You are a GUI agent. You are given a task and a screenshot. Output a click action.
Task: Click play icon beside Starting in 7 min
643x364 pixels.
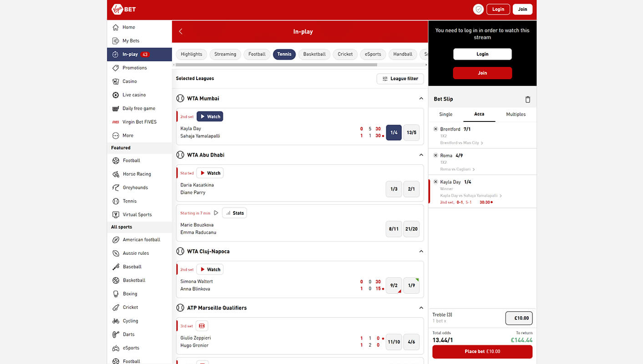click(216, 213)
